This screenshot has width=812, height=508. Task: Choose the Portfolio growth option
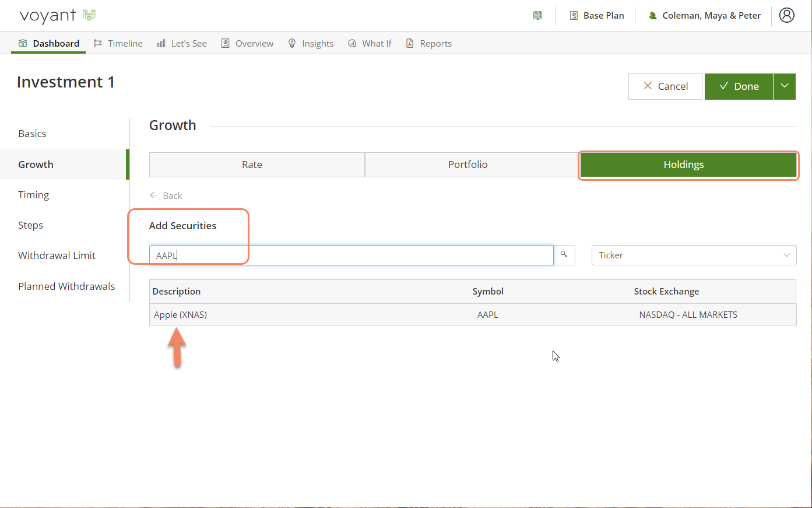pyautogui.click(x=472, y=164)
